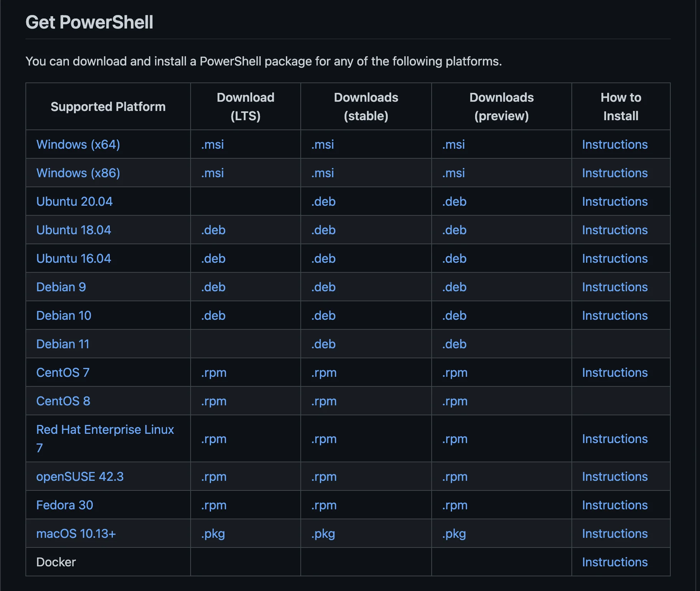Download the LTS .rpm for Red Hat Enterprise Linux 7
Screen dimensions: 700x591
pyautogui.click(x=213, y=439)
